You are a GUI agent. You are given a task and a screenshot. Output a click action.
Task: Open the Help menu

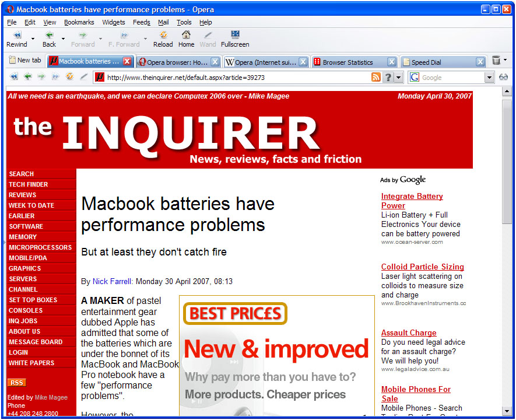(x=206, y=22)
